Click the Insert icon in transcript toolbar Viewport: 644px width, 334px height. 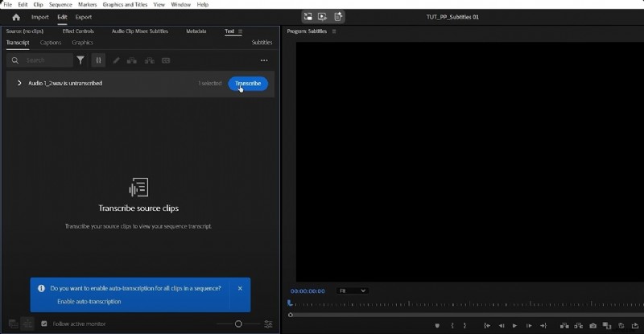tap(132, 61)
